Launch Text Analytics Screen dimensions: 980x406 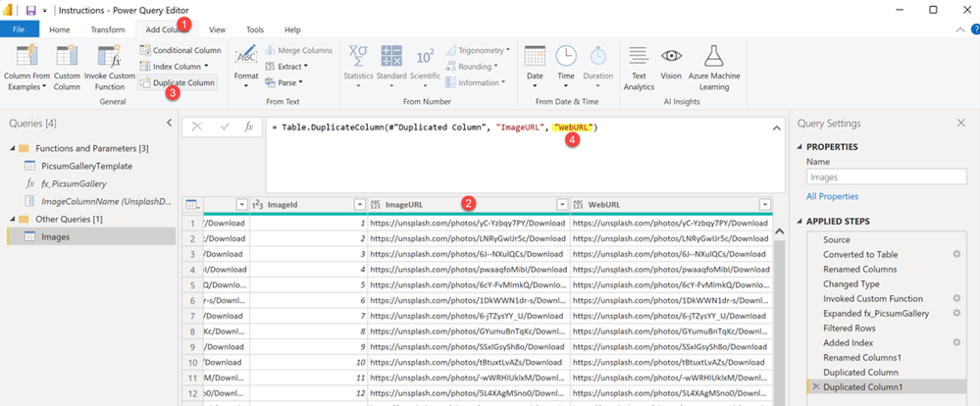(638, 68)
